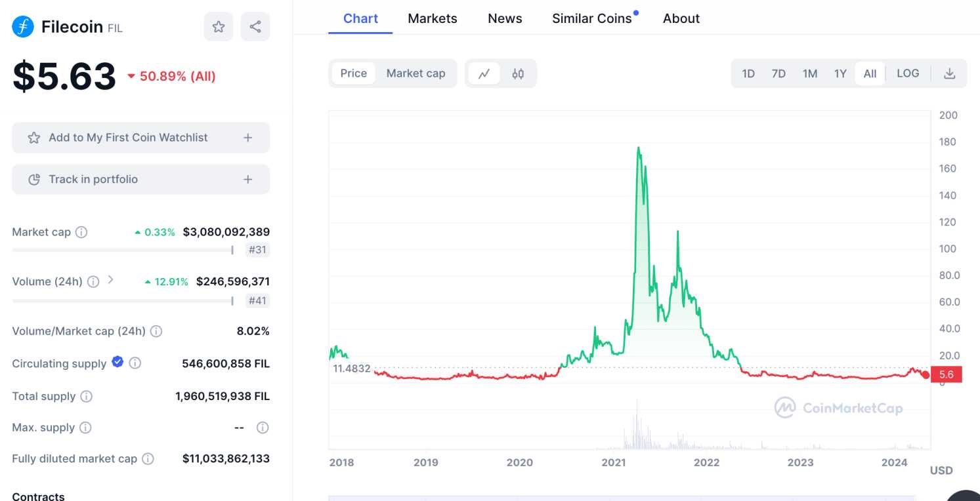Set chart range to 1M
This screenshot has height=501, width=980.
point(810,73)
